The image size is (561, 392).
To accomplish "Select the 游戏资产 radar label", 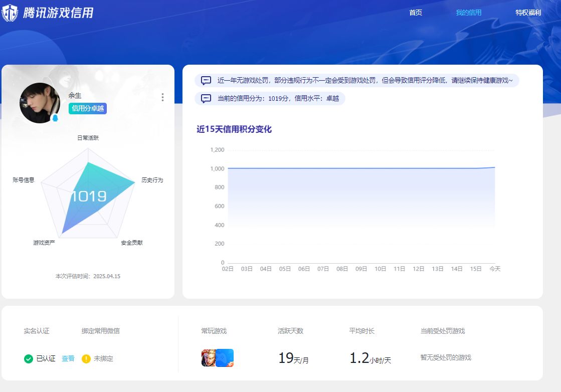I will (44, 243).
